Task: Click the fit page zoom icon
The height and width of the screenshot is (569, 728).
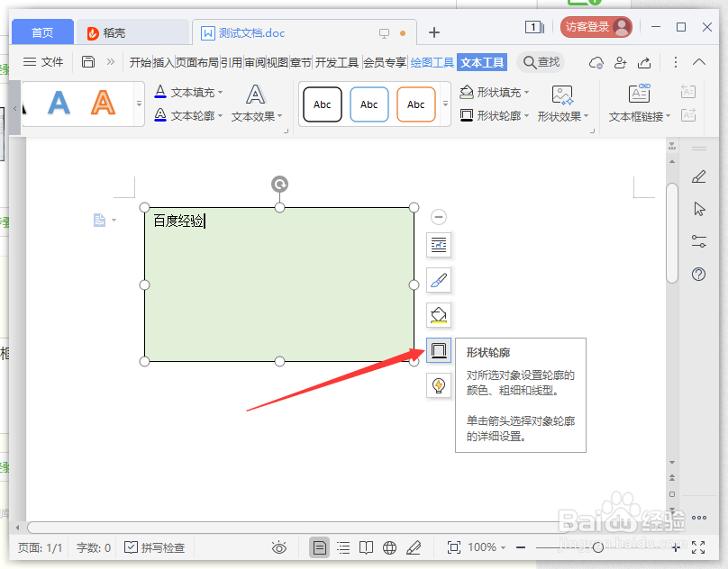Action: pyautogui.click(x=453, y=547)
